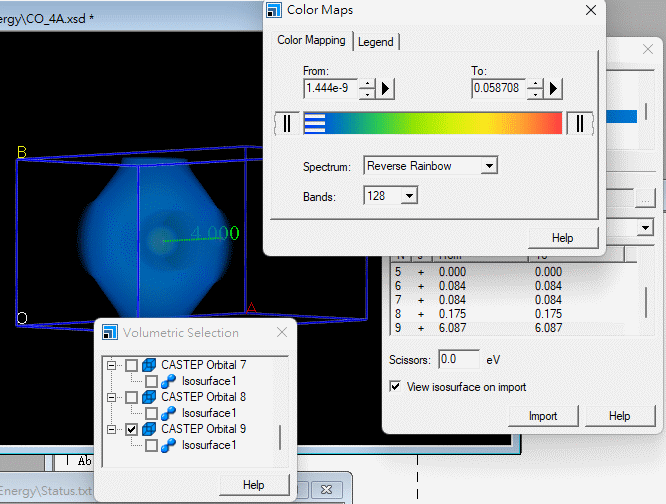Screen dimensions: 666x504
Task: Click the To value right-arrow button
Action: [x=555, y=89]
